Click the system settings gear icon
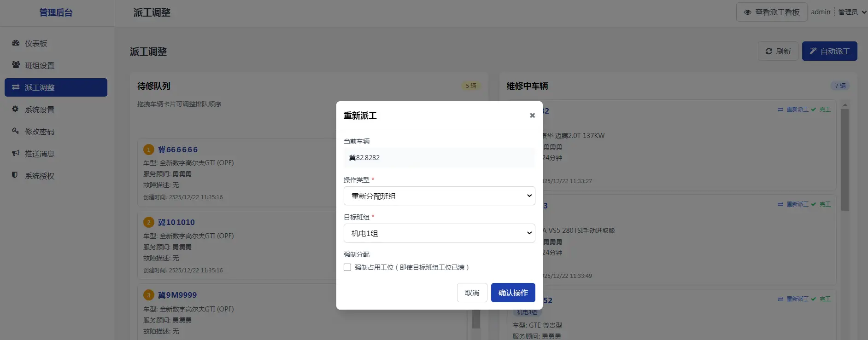Viewport: 868px width, 340px height. point(15,109)
